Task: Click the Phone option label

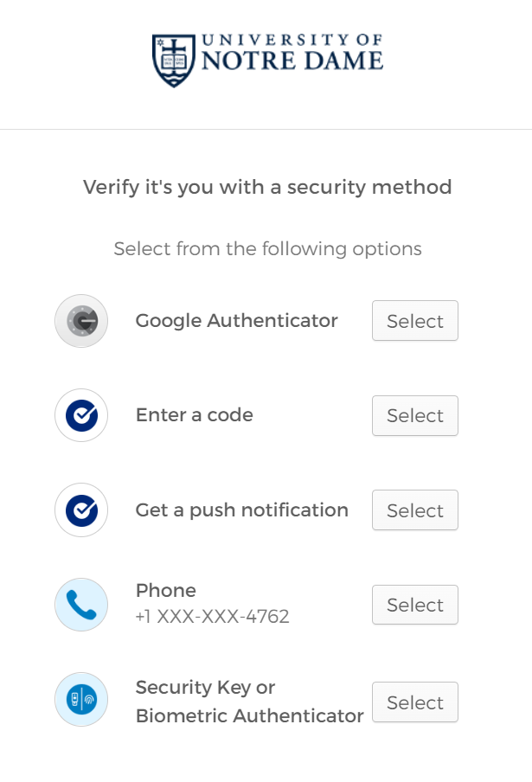Action: pyautogui.click(x=166, y=591)
